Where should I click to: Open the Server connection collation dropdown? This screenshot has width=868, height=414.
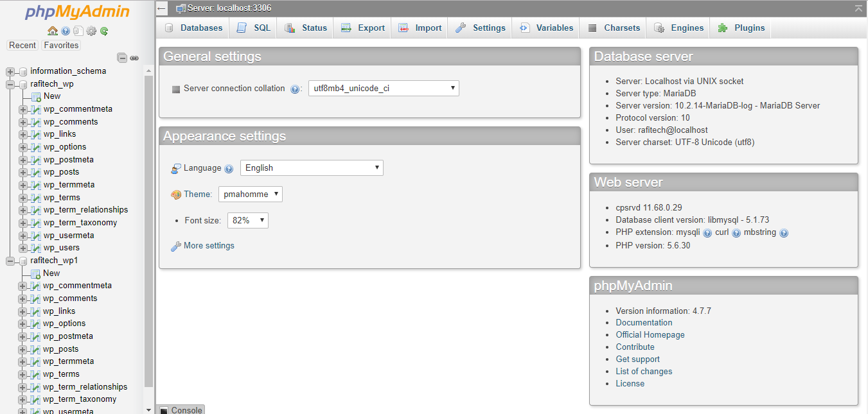click(384, 88)
